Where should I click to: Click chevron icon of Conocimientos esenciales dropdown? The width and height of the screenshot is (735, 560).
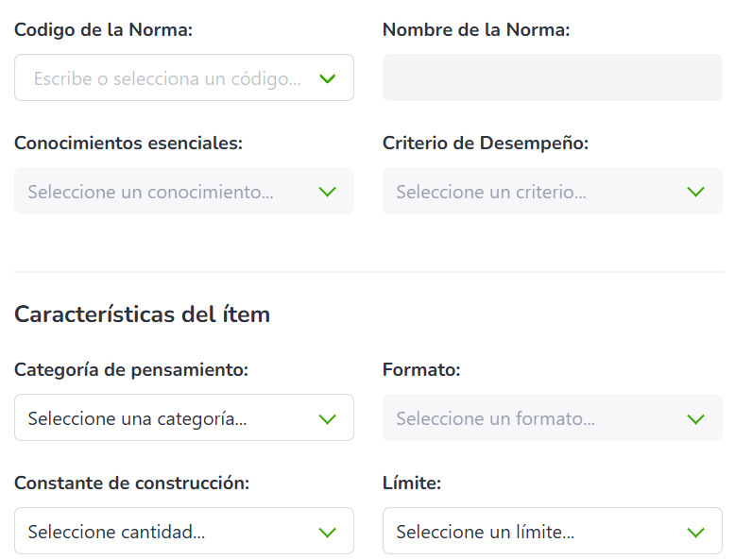coord(328,192)
